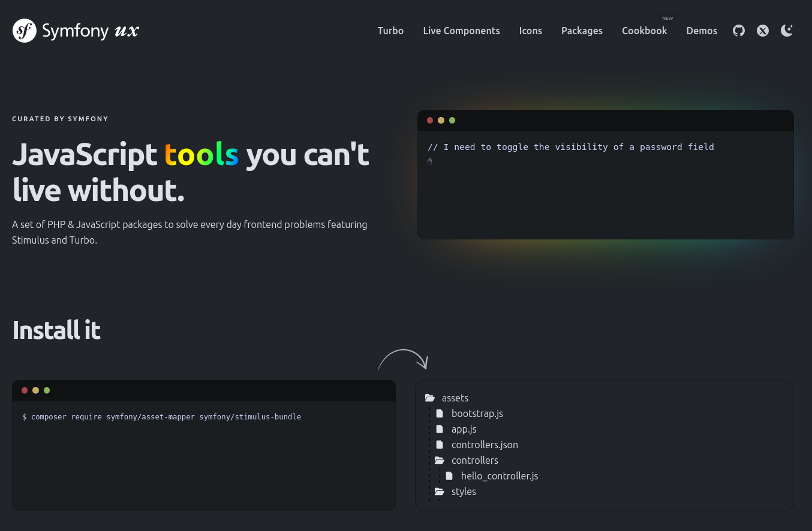Toggle dark mode moon icon
This screenshot has height=531, width=812.
(787, 31)
